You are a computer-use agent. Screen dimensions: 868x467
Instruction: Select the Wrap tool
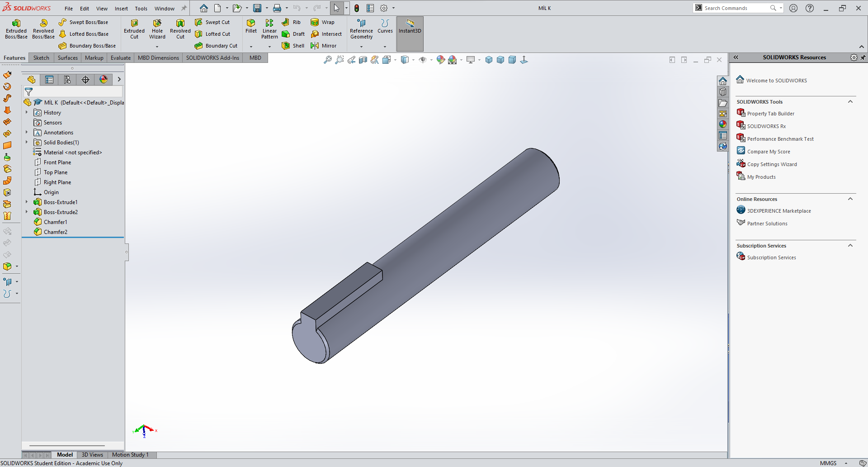coord(323,22)
